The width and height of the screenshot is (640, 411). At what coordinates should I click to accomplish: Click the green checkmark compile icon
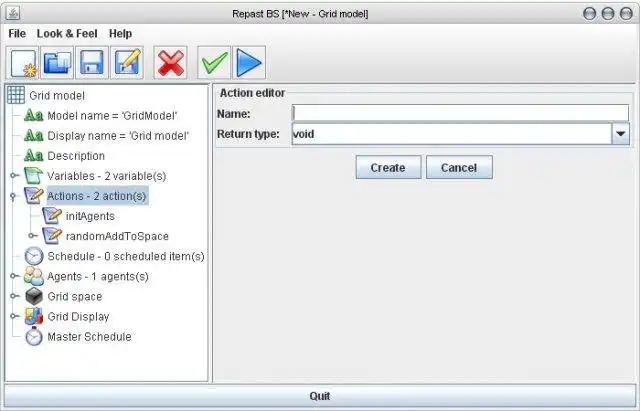pyautogui.click(x=214, y=62)
